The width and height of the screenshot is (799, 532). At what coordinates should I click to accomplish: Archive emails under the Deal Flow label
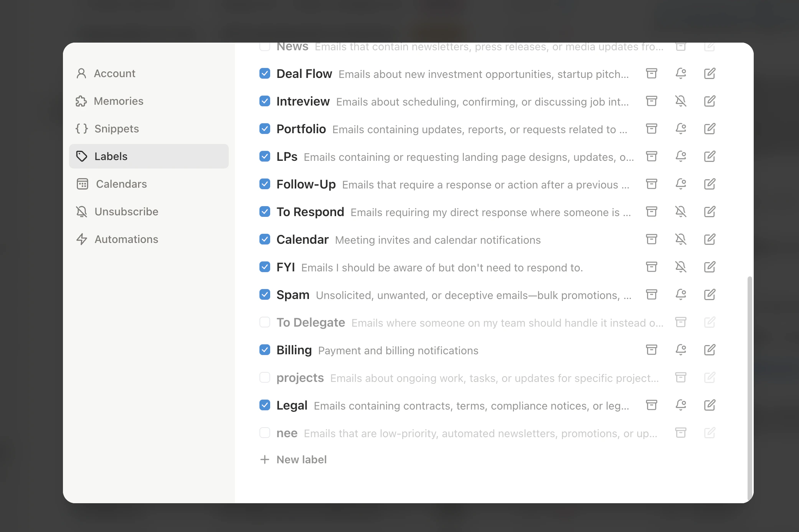pyautogui.click(x=652, y=73)
